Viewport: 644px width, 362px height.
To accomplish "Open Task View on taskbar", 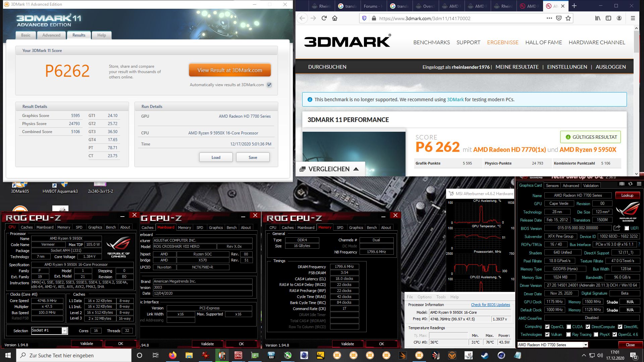I will (155, 355).
